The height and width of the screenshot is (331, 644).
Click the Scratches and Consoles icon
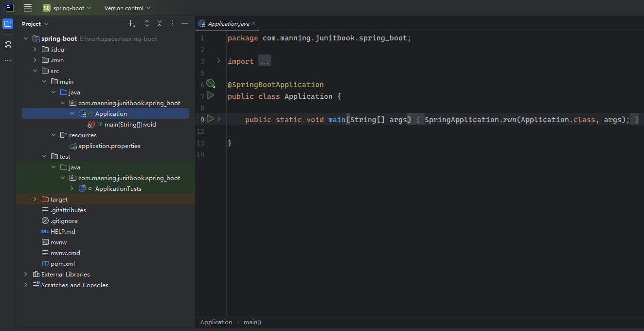pyautogui.click(x=36, y=285)
